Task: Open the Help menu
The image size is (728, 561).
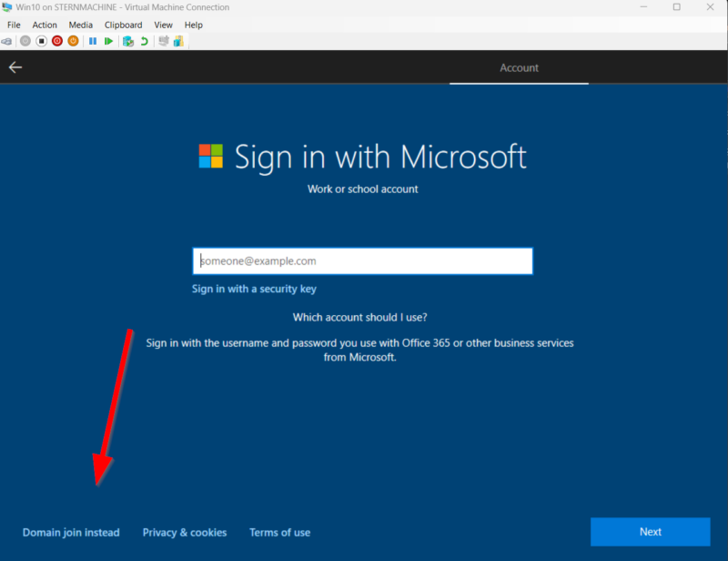Action: 194,25
